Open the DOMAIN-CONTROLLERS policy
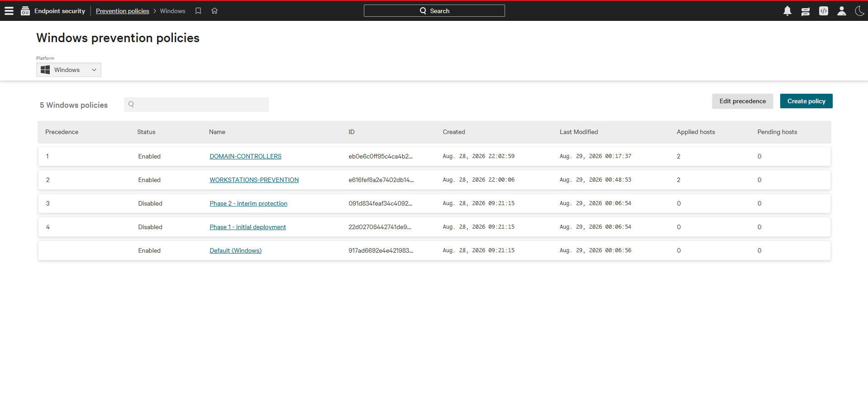 coord(245,156)
